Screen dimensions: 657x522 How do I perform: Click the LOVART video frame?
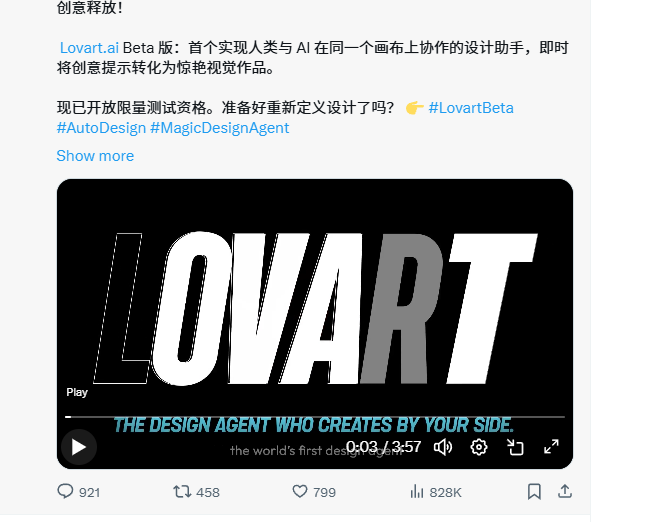(x=315, y=308)
